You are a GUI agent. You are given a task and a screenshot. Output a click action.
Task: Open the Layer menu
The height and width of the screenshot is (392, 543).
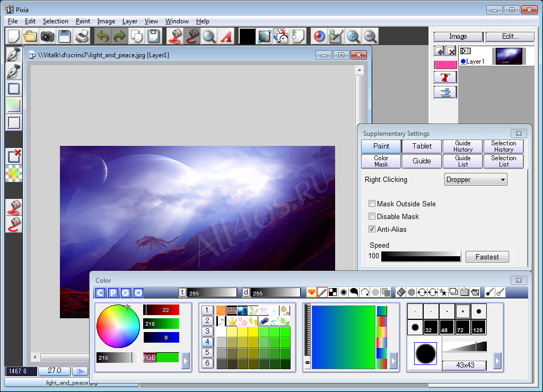130,21
